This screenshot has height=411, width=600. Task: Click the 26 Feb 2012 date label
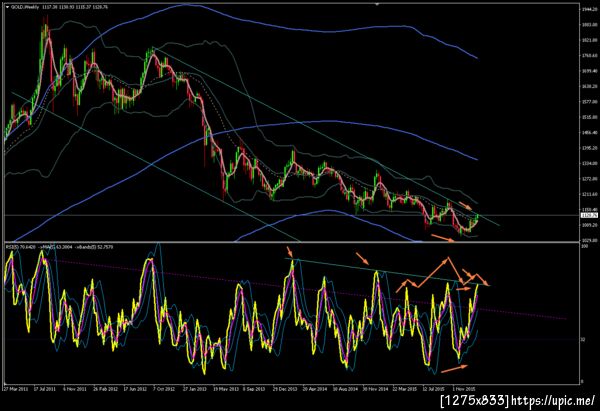pyautogui.click(x=106, y=389)
